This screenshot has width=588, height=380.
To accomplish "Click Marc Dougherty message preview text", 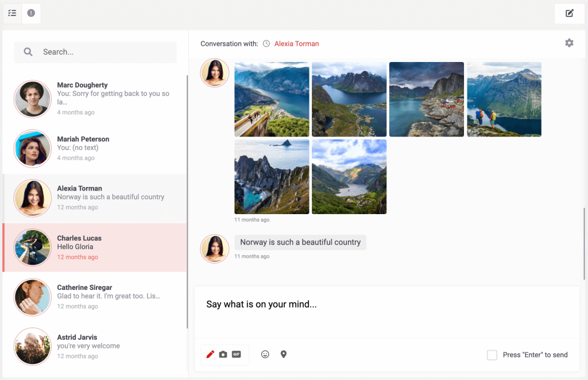I will coord(113,98).
